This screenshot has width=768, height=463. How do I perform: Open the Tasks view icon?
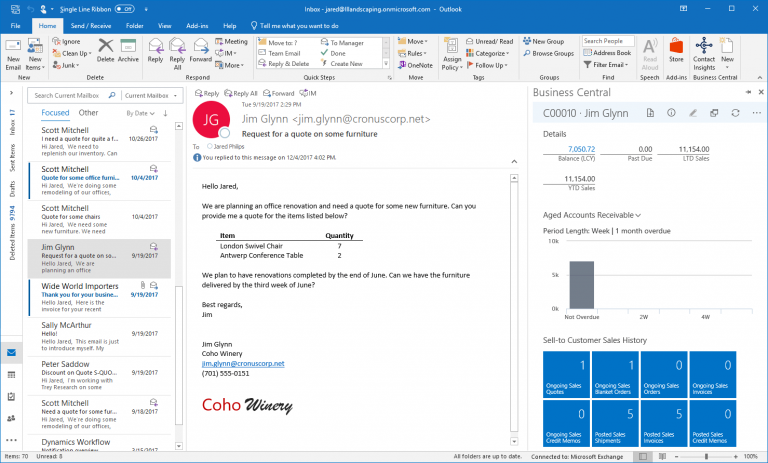tap(11, 396)
